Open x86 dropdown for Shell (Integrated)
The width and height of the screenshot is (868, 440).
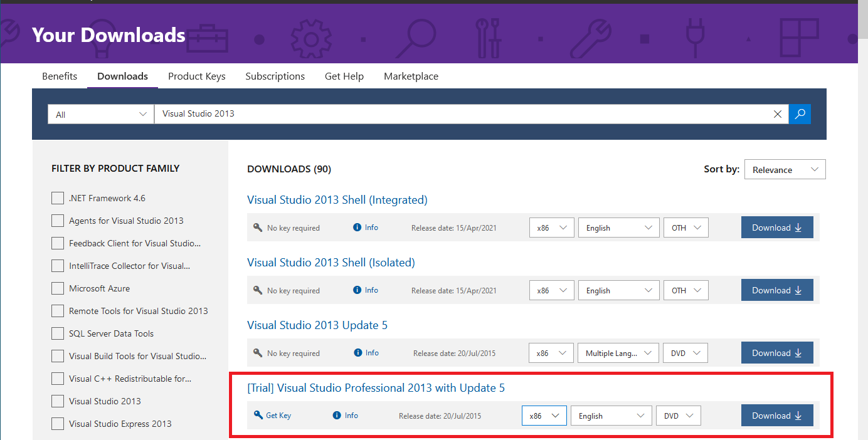click(551, 228)
